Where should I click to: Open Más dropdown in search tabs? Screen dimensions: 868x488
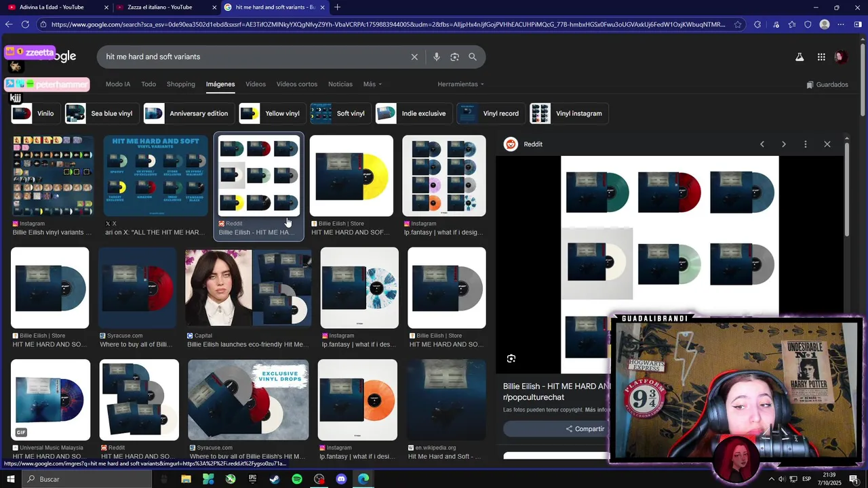pyautogui.click(x=372, y=84)
